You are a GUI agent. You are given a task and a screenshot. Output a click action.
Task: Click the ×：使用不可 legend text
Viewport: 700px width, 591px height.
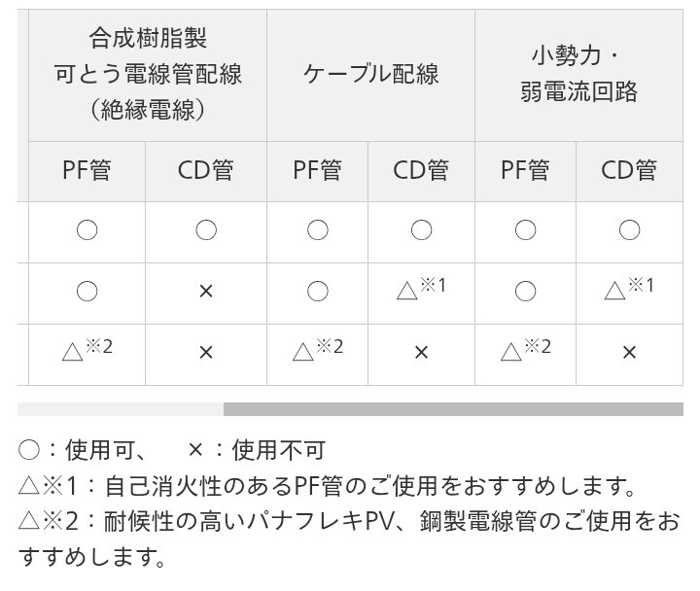tap(256, 450)
